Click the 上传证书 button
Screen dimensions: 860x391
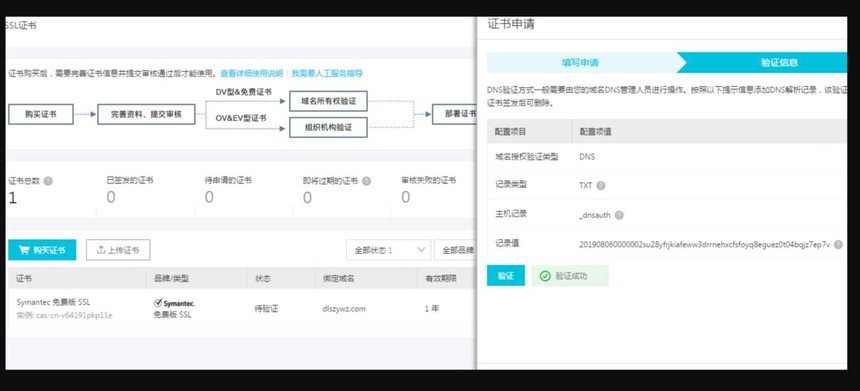(x=118, y=250)
